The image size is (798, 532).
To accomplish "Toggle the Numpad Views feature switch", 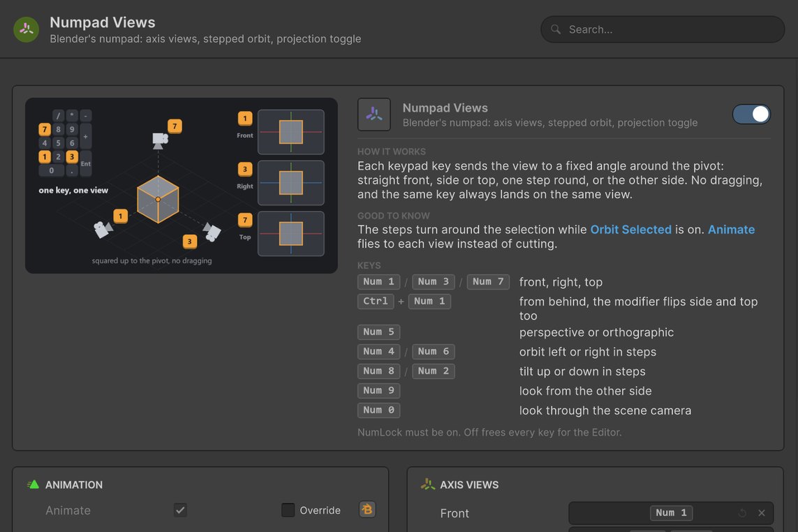I will (x=751, y=114).
